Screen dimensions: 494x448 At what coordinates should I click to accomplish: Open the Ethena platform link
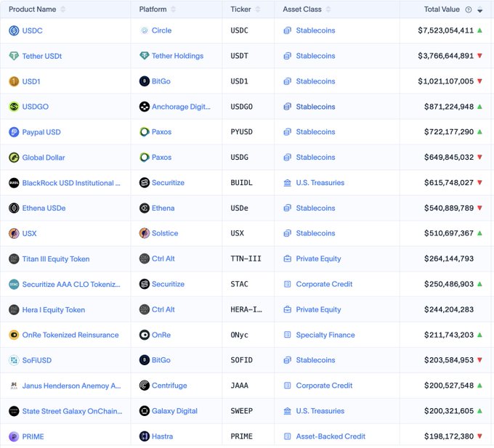[x=163, y=208]
